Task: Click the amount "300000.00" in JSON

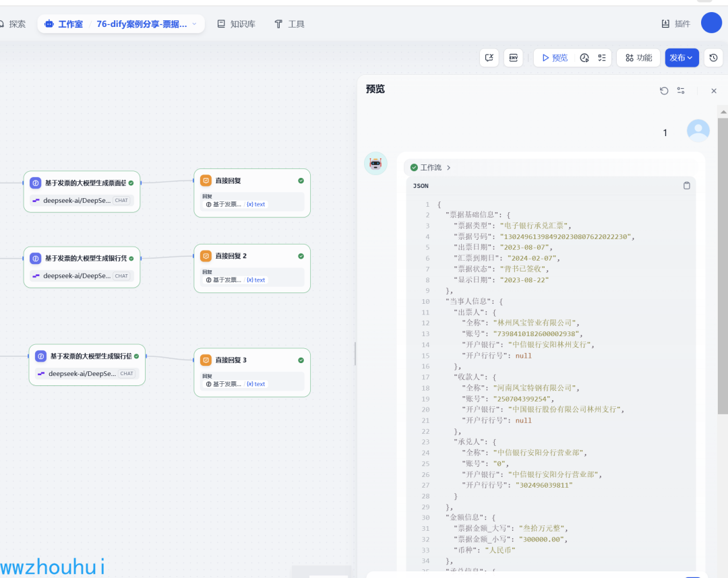Action: pos(541,539)
